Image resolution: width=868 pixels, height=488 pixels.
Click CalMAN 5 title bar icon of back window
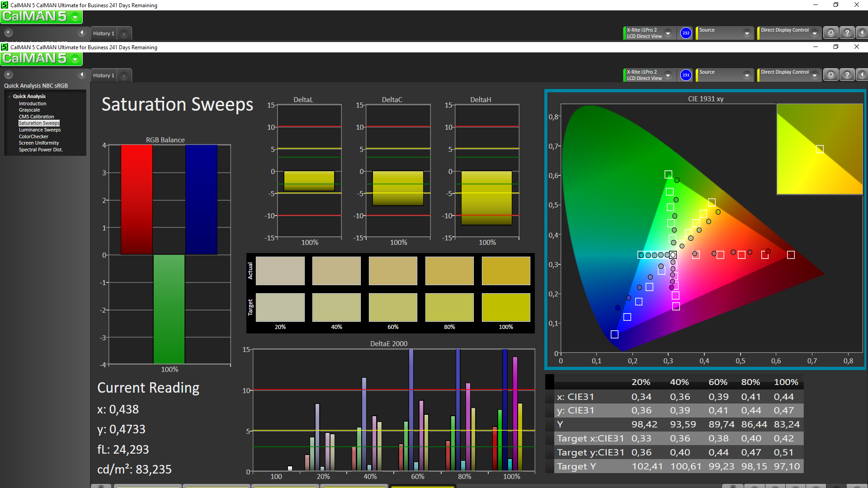pos(5,5)
